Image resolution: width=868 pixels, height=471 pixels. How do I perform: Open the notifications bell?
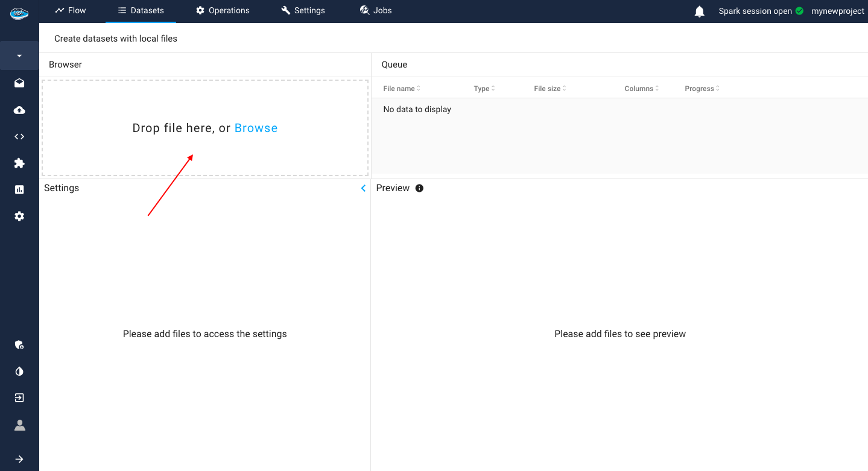[x=700, y=11]
